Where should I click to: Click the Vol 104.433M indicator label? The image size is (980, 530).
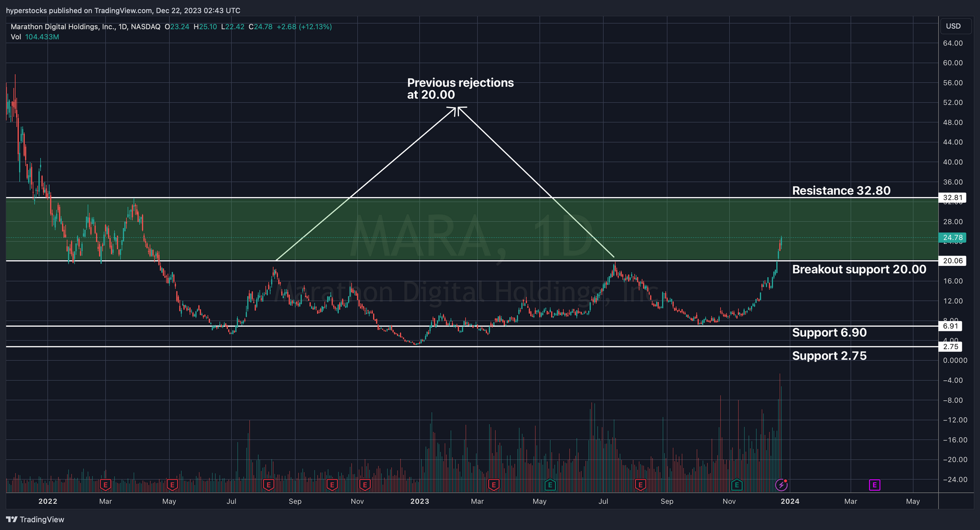click(x=35, y=37)
